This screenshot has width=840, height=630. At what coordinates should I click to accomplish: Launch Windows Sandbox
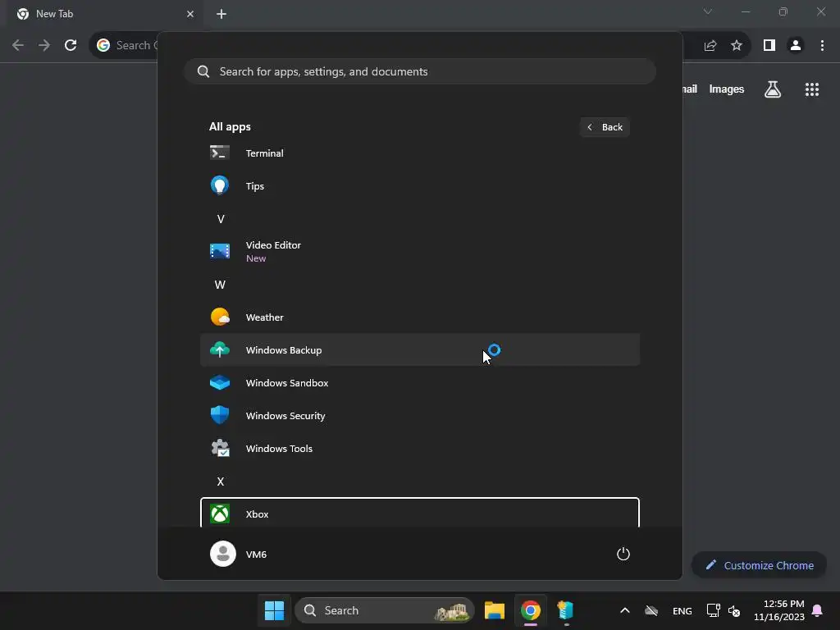pyautogui.click(x=419, y=382)
